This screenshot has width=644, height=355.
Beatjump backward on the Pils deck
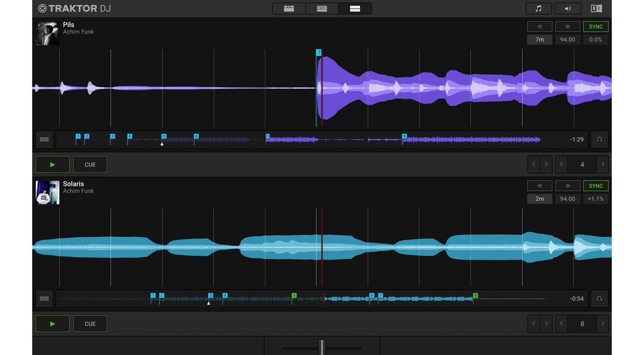[x=534, y=165]
